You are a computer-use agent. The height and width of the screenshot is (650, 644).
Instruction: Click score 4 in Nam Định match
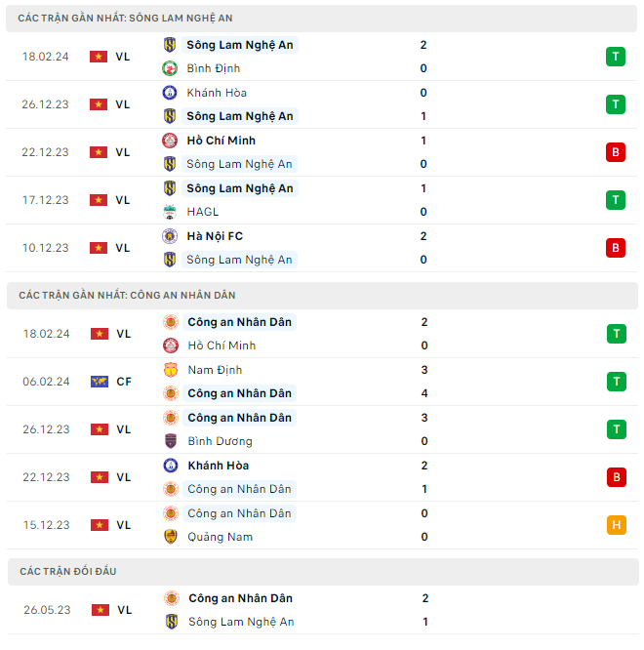click(x=423, y=393)
